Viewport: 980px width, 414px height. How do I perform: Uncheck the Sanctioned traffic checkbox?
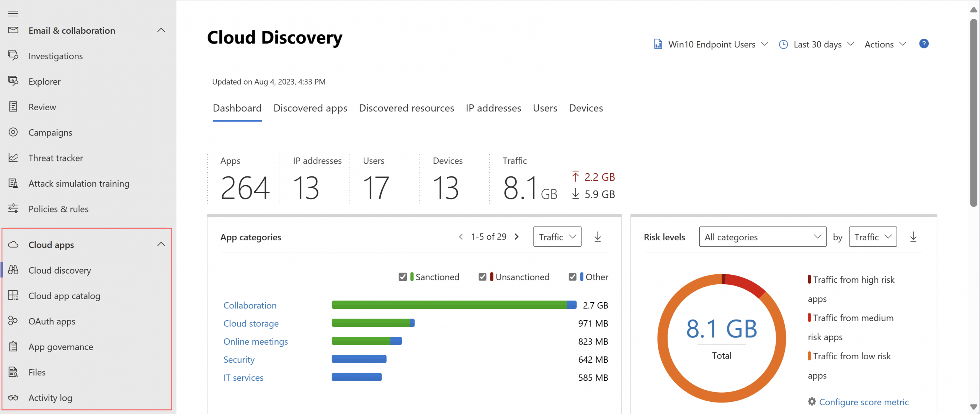point(402,277)
